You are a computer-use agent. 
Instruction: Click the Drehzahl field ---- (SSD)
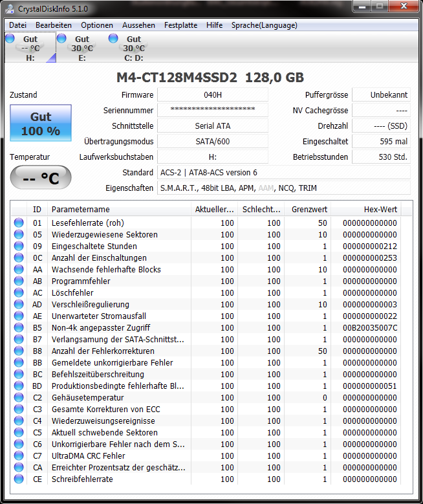(382, 126)
